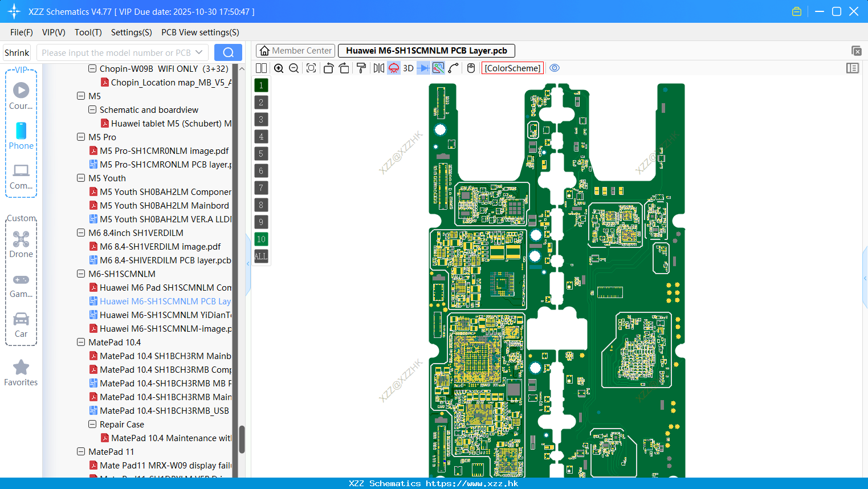868x489 pixels.
Task: Select PCB layer 5
Action: coord(261,154)
